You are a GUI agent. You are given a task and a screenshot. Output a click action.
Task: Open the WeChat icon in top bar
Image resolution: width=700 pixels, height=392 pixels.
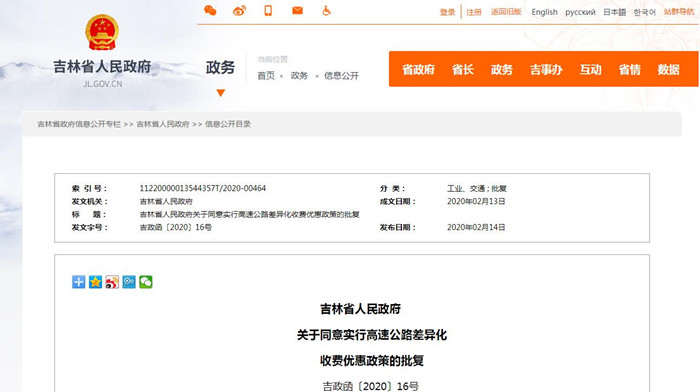[210, 10]
